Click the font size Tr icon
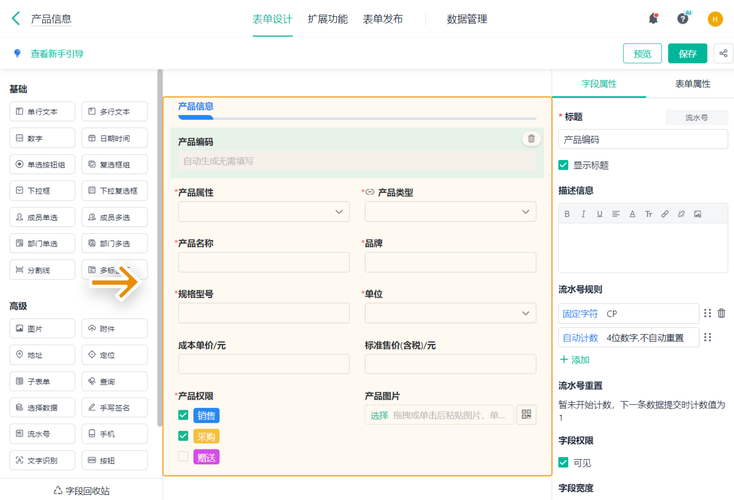 648,214
